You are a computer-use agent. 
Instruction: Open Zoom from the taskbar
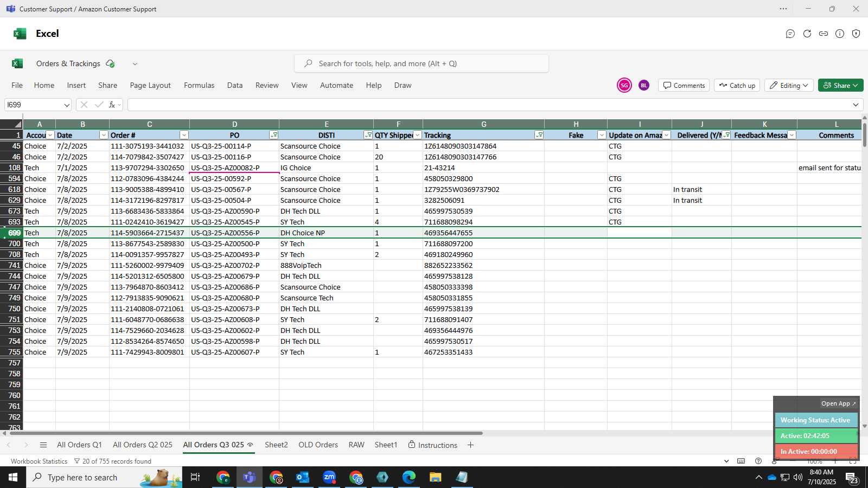329,477
